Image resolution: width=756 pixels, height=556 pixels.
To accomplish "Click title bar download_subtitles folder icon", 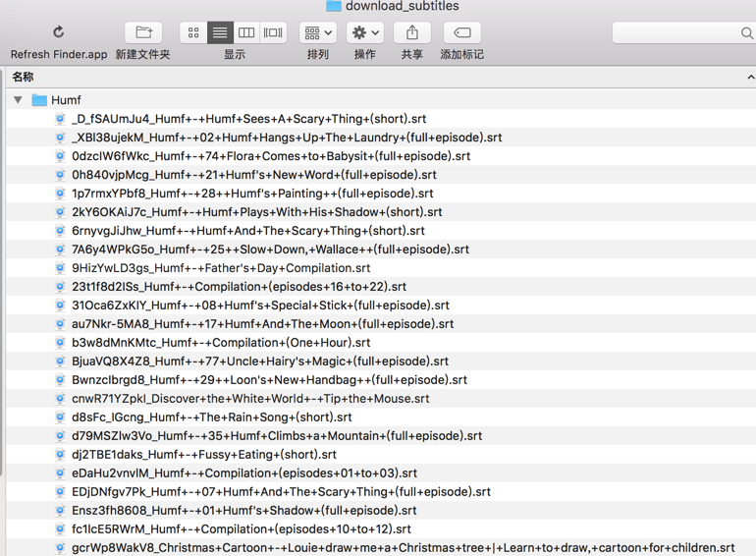I will coord(334,5).
